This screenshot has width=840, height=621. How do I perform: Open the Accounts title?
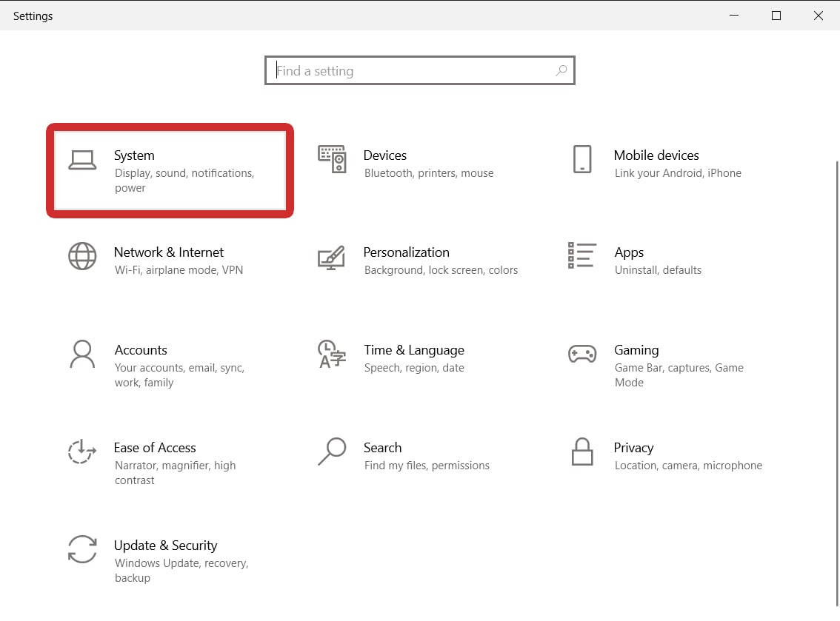point(141,350)
